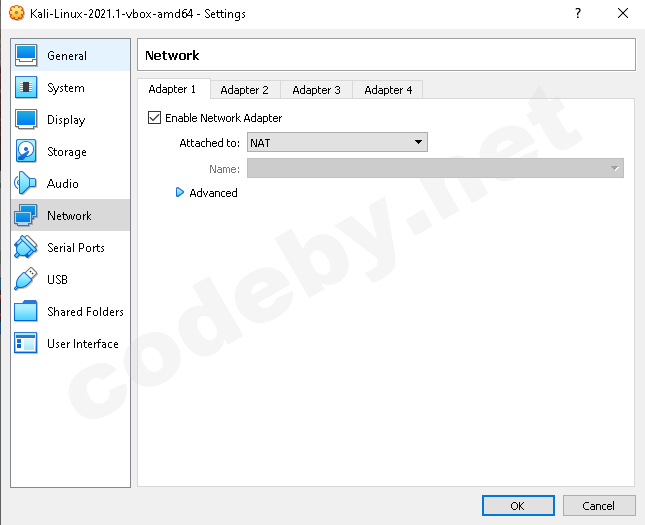Click the Network monitors icon
This screenshot has width=645, height=525.
click(x=26, y=215)
